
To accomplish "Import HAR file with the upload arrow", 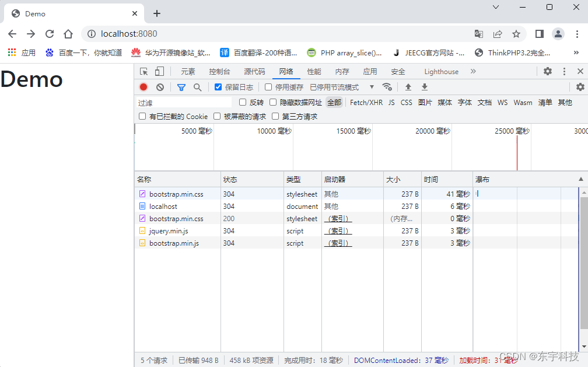I will click(x=408, y=87).
